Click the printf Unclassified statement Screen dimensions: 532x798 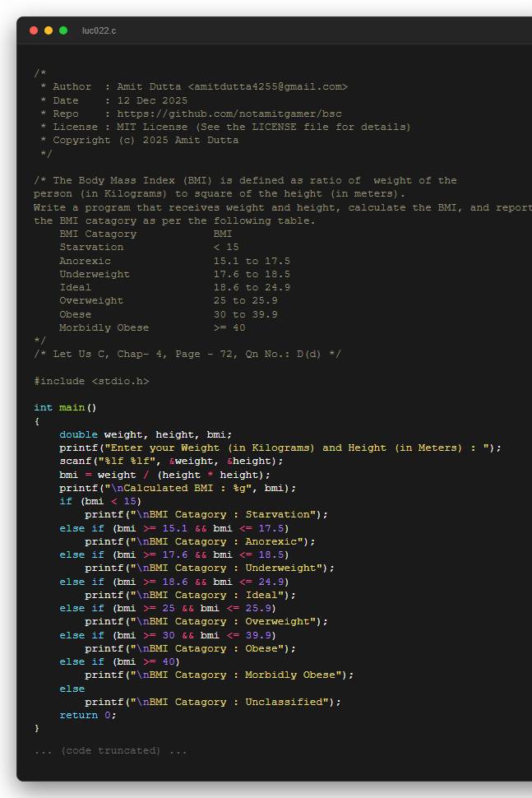(213, 701)
